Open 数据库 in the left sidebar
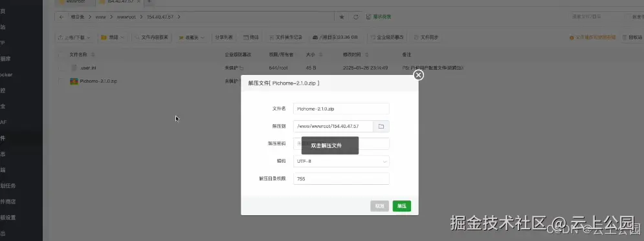 click(x=5, y=59)
